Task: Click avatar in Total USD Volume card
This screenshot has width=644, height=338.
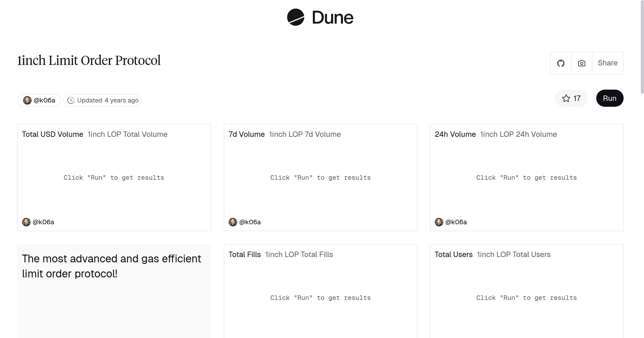Action: 26,222
